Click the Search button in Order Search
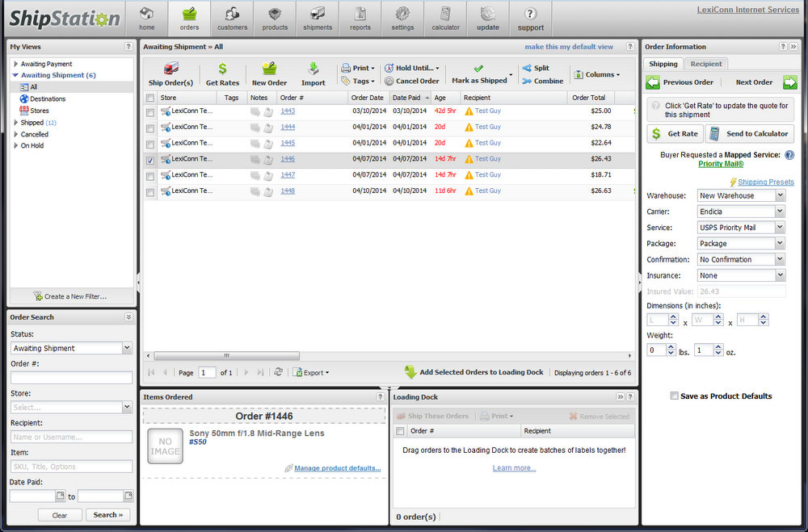This screenshot has width=808, height=532. click(x=108, y=514)
